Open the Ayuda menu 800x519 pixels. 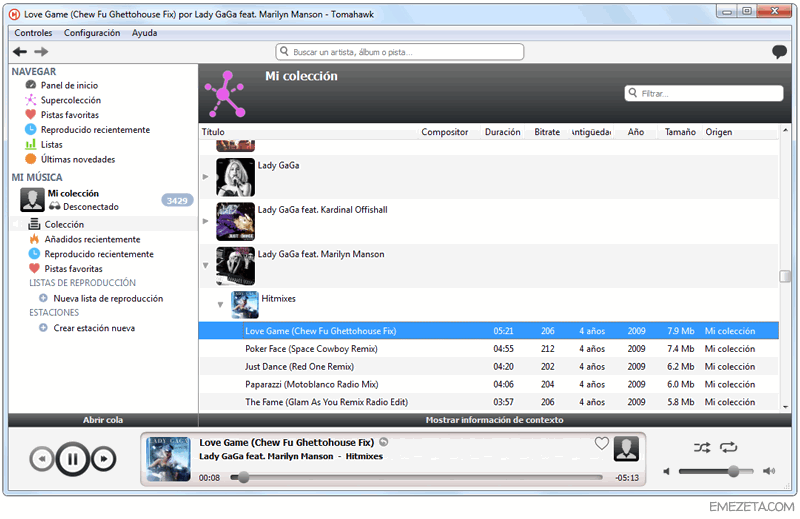[144, 33]
